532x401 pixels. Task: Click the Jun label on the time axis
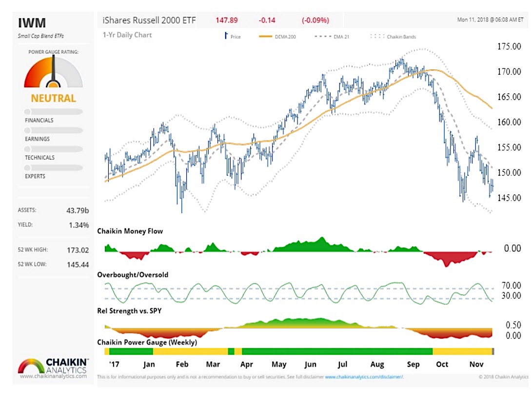[311, 365]
